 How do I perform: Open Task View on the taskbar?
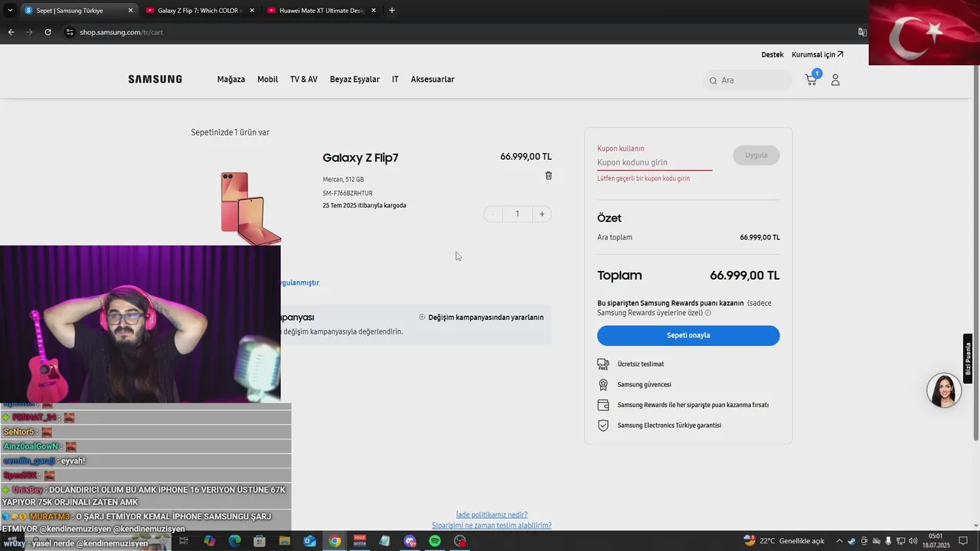pyautogui.click(x=184, y=541)
